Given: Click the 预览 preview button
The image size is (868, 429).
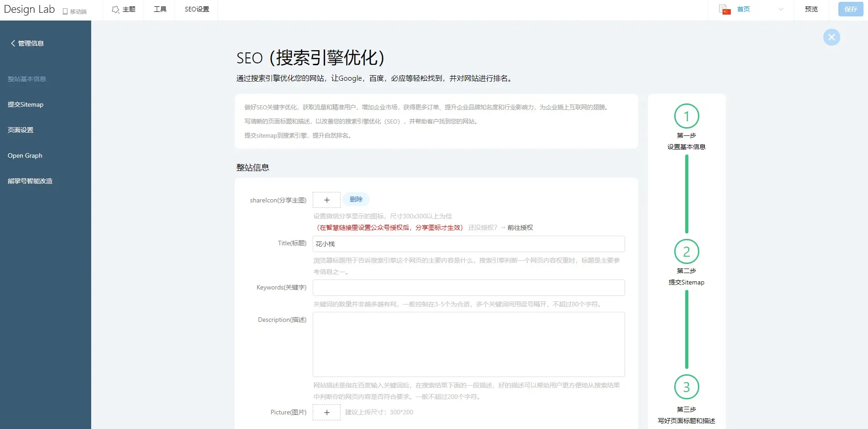Looking at the screenshot, I should 811,10.
